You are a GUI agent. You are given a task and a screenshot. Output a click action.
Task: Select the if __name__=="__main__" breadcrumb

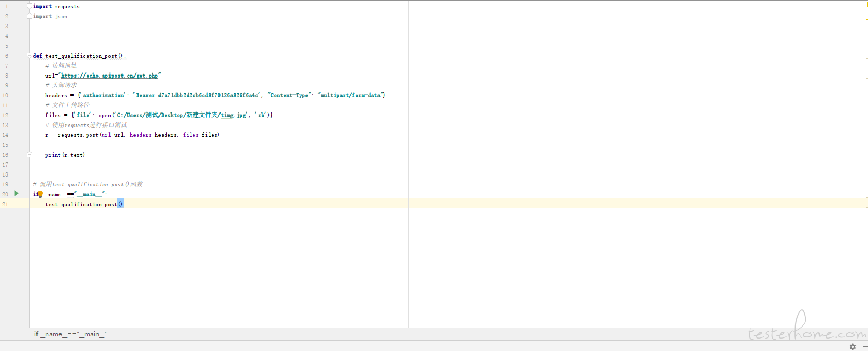[70, 334]
